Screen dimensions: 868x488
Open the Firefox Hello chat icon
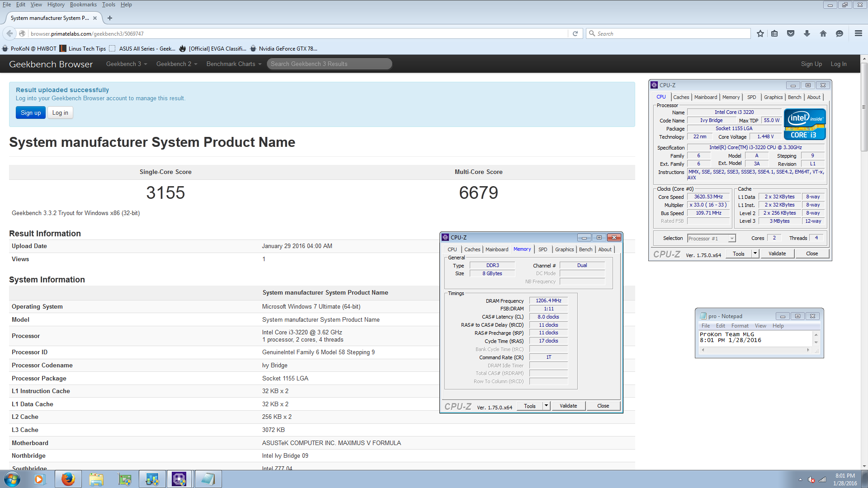(840, 33)
